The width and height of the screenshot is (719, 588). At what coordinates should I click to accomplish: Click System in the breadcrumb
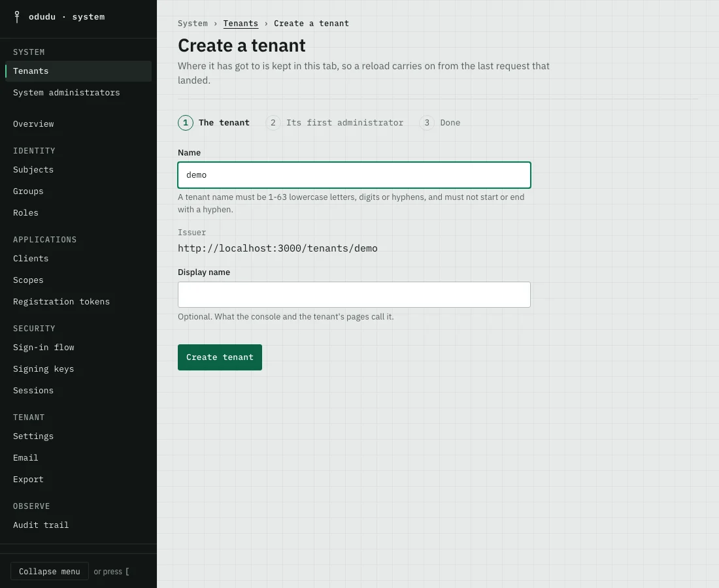tap(193, 24)
